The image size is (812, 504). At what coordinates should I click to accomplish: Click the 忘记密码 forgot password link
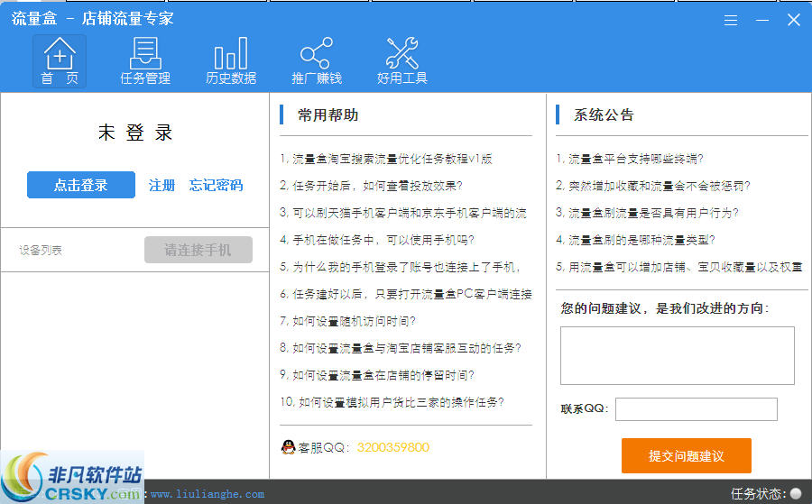point(216,185)
